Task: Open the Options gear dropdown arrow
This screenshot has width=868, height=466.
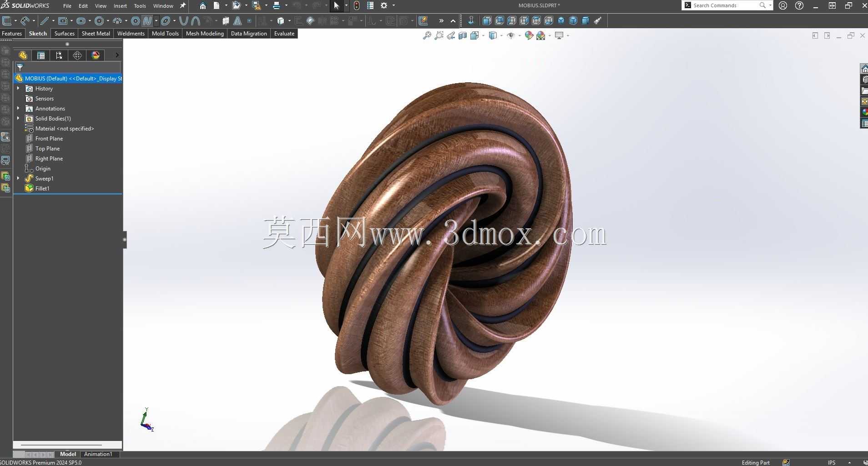Action: [394, 5]
